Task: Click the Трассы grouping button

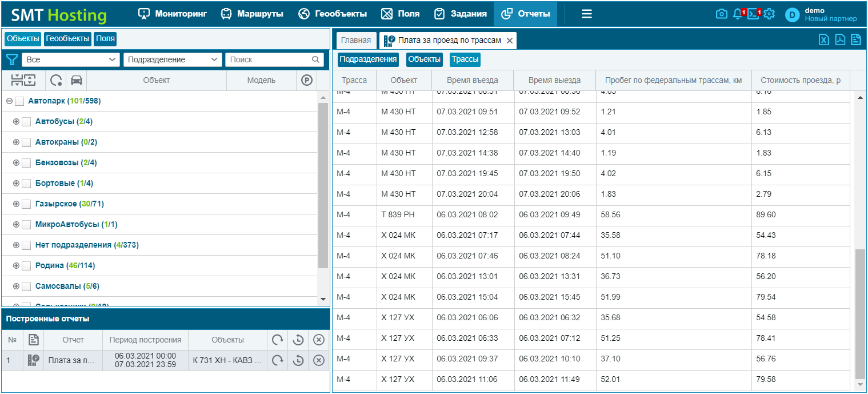Action: point(465,59)
